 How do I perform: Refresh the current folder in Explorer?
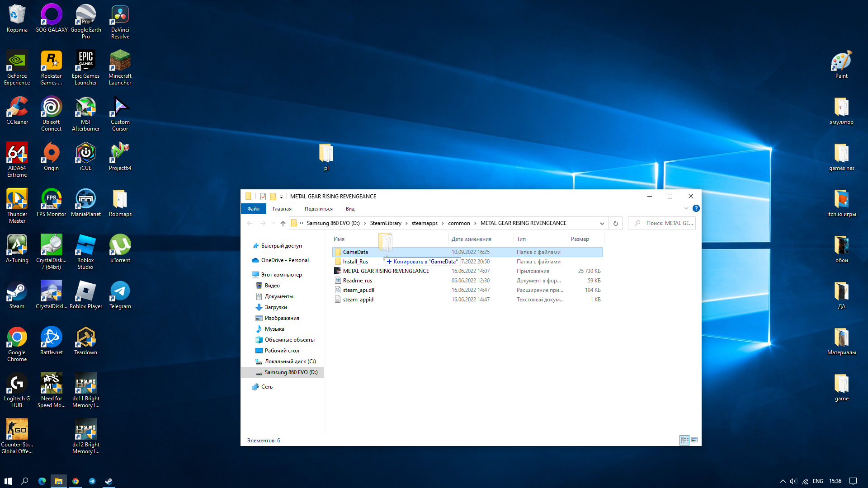[615, 223]
